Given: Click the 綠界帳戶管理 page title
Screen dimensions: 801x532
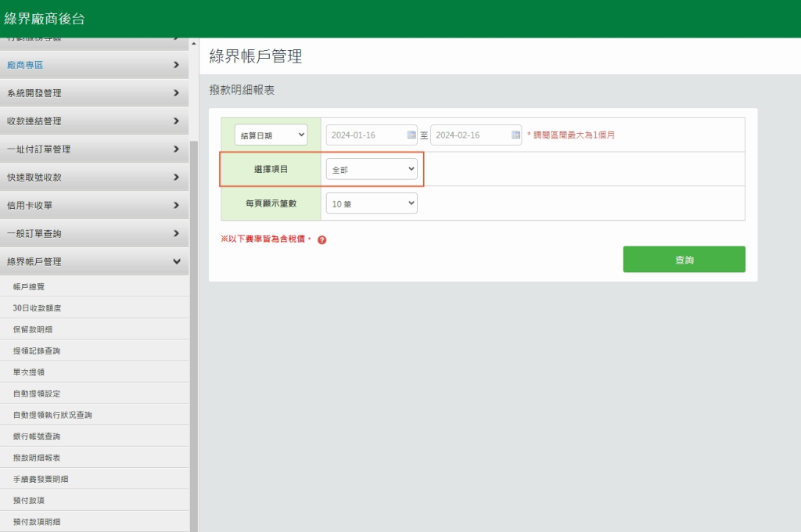Looking at the screenshot, I should click(x=256, y=56).
